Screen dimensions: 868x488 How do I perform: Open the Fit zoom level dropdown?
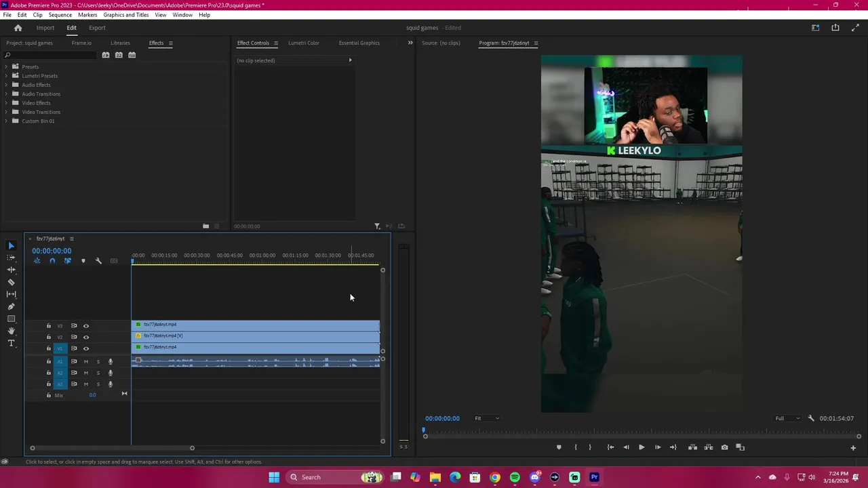point(486,418)
